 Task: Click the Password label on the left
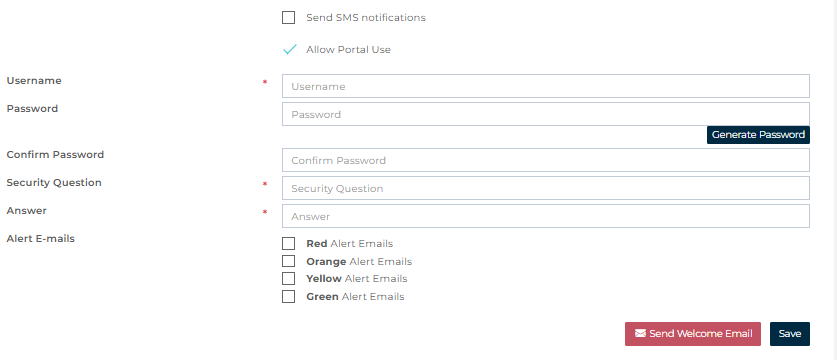pos(32,108)
